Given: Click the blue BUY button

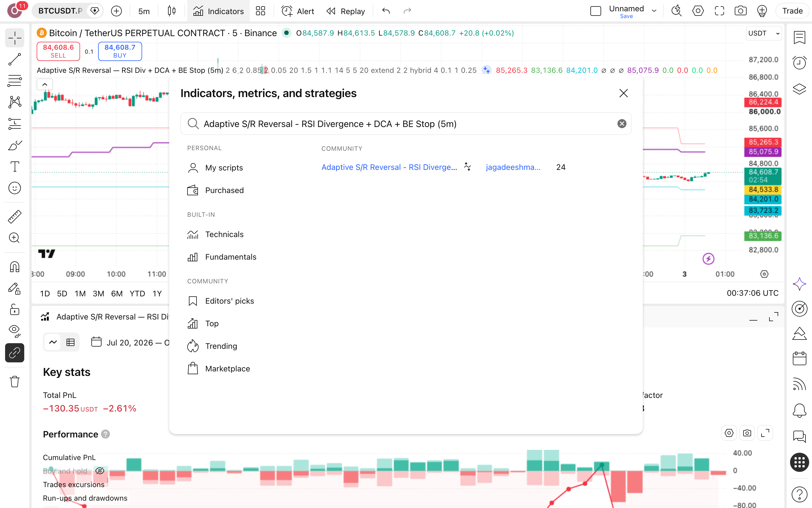Looking at the screenshot, I should pyautogui.click(x=120, y=51).
